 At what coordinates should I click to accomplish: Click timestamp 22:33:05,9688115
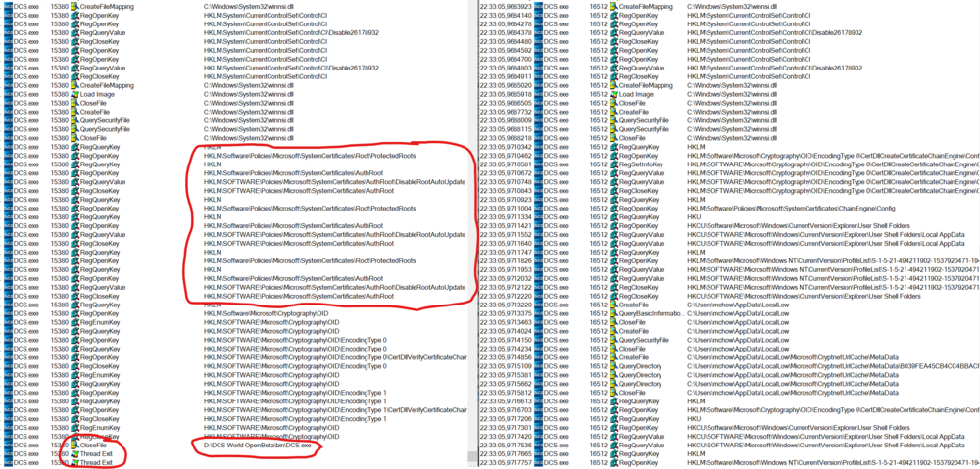[x=507, y=128]
